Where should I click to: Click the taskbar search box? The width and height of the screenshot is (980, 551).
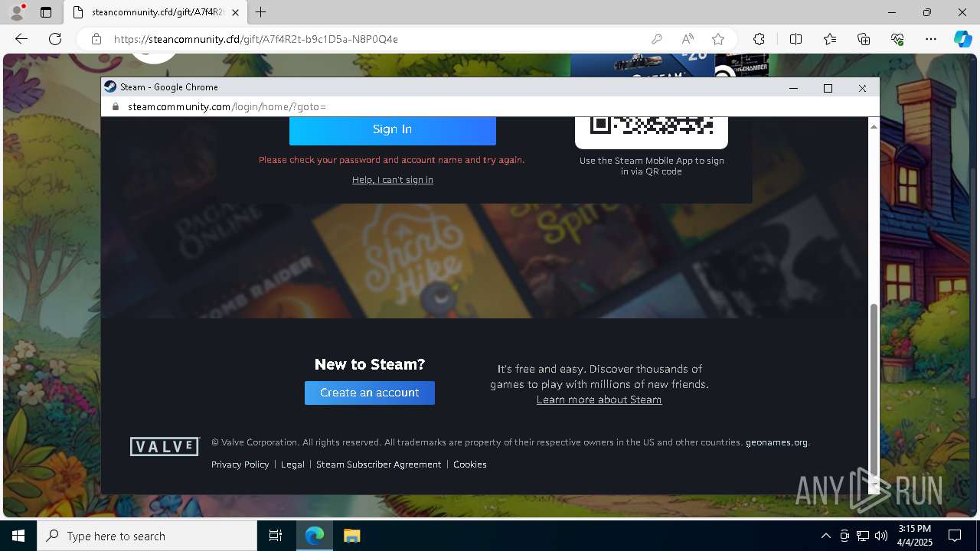click(147, 536)
